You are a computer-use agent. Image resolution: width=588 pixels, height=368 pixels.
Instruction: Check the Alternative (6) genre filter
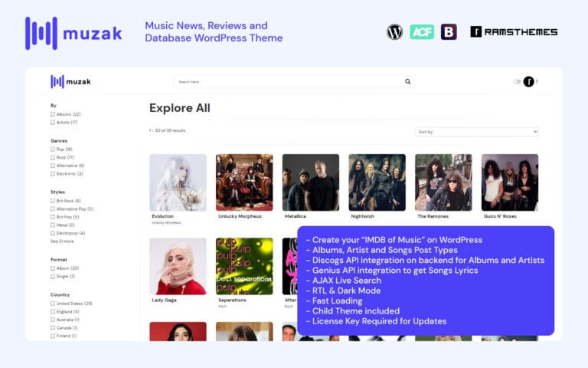tap(53, 166)
